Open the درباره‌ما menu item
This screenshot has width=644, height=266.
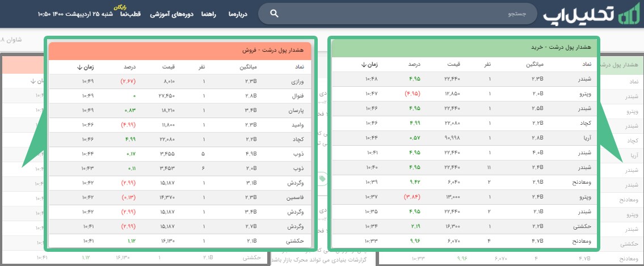coord(238,14)
